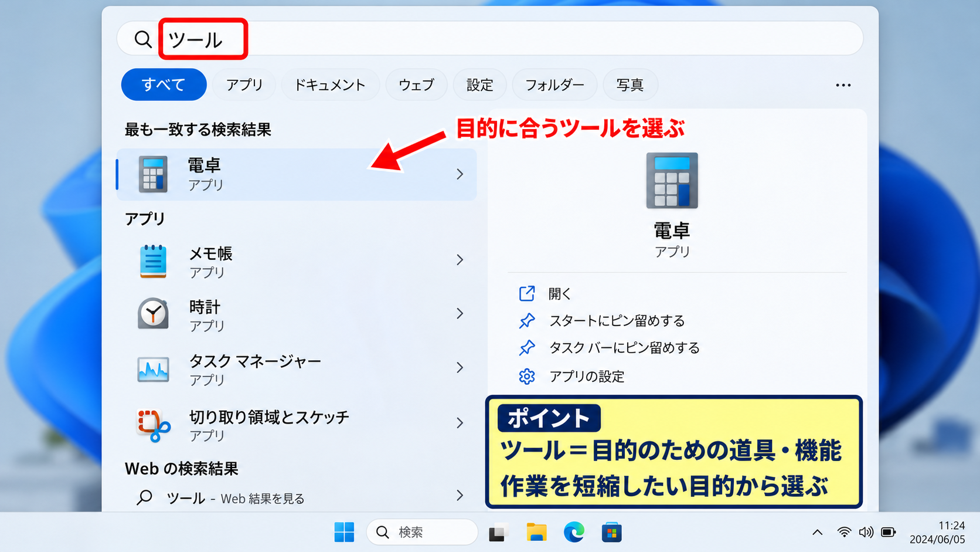Launch File Explorer from the taskbar

pyautogui.click(x=536, y=532)
